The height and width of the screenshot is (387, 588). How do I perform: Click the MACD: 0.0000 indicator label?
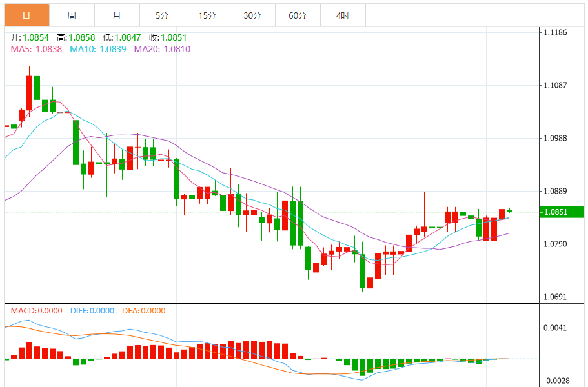[36, 311]
